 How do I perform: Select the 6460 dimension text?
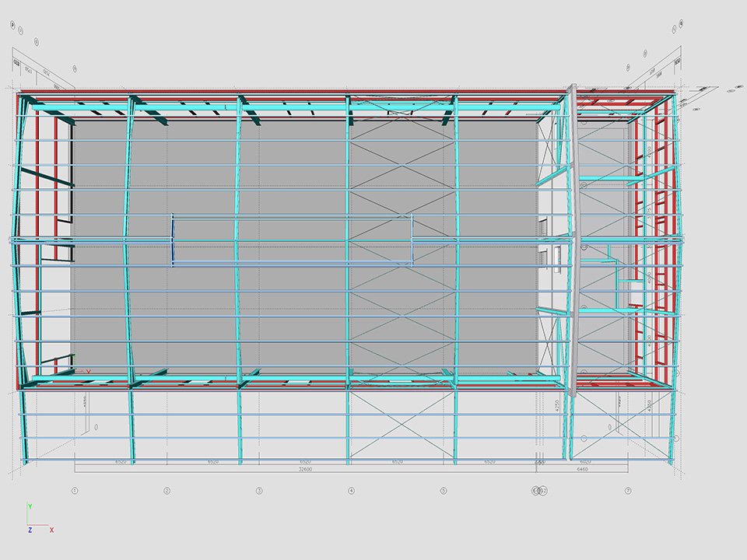point(582,470)
